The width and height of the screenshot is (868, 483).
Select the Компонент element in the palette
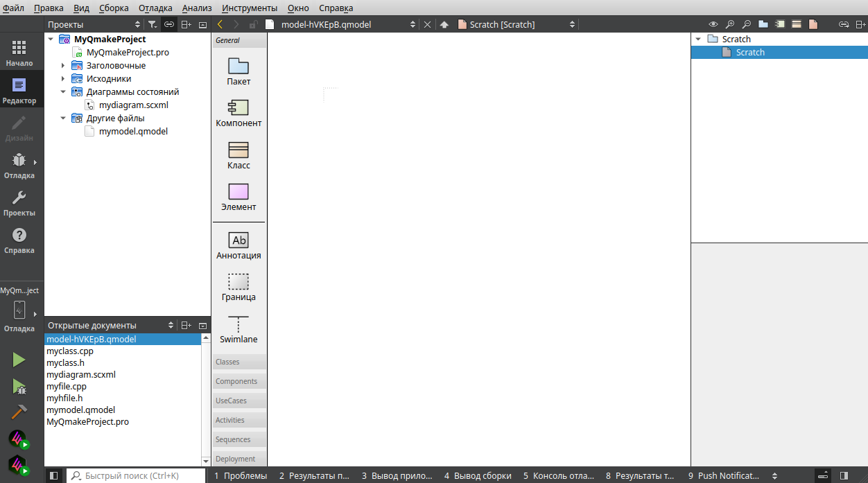(238, 114)
